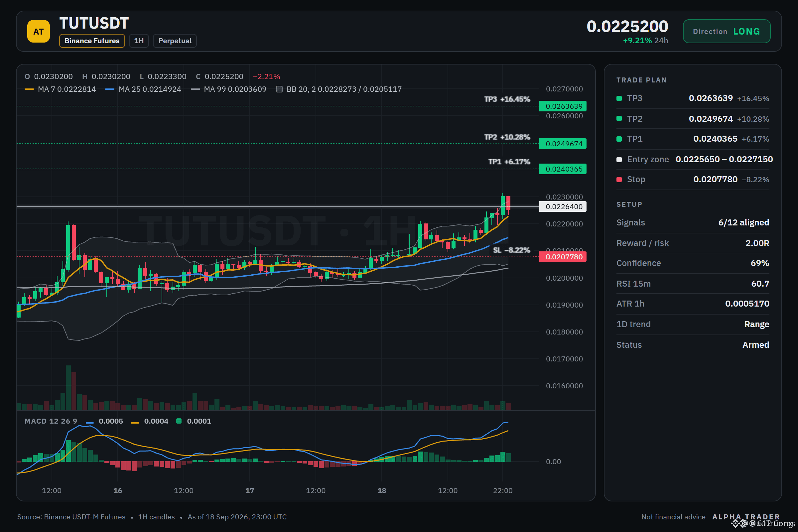Click the green TP1 marker in trade plan
This screenshot has height=532, width=798.
(x=619, y=139)
